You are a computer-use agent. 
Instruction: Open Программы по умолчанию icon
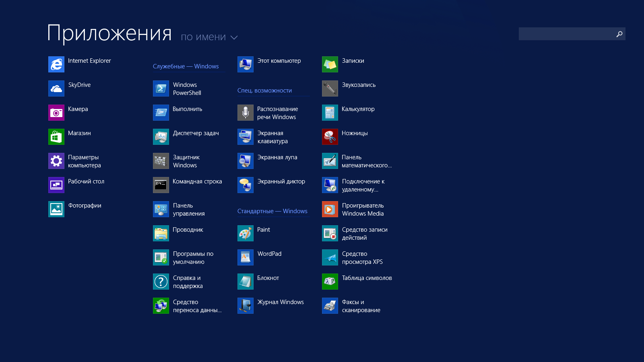[x=161, y=257]
